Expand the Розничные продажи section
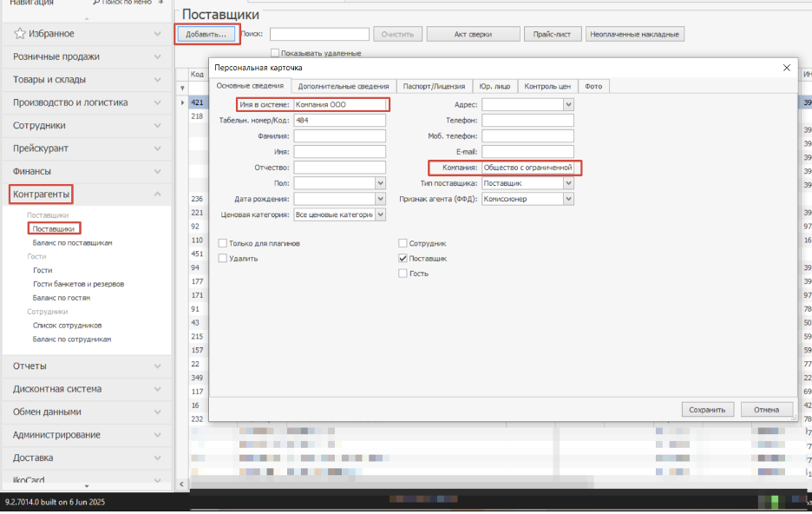This screenshot has width=812, height=514. click(x=87, y=56)
